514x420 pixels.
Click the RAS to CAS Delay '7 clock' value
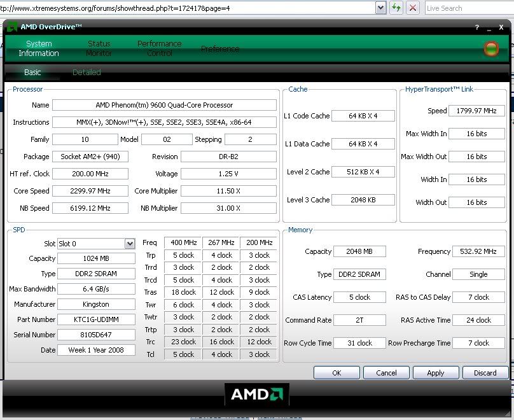(x=478, y=297)
